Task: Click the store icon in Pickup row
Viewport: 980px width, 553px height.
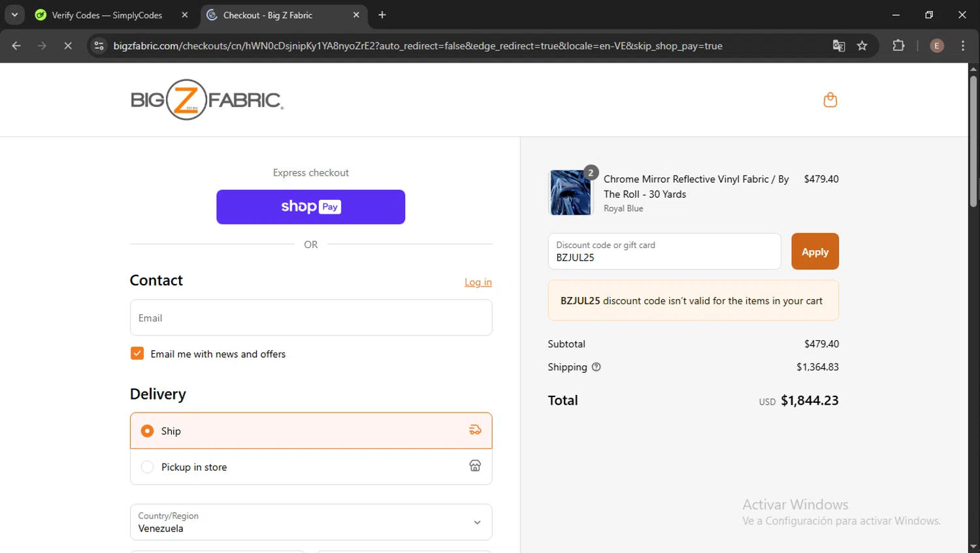Action: [x=475, y=466]
